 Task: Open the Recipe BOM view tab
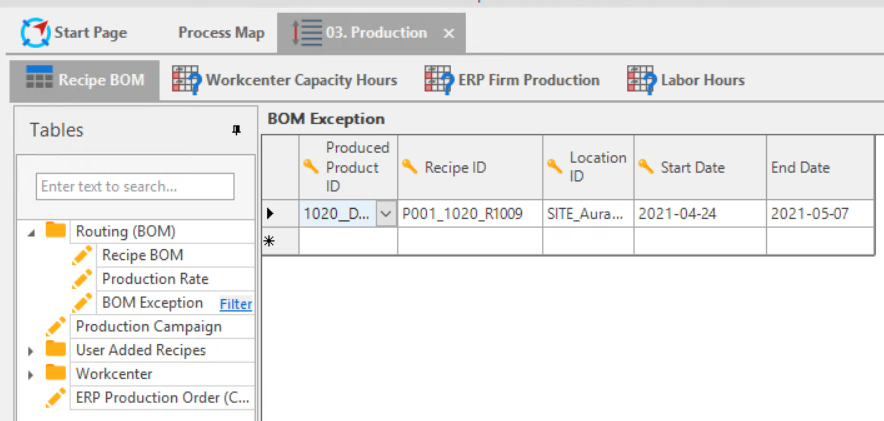[85, 80]
